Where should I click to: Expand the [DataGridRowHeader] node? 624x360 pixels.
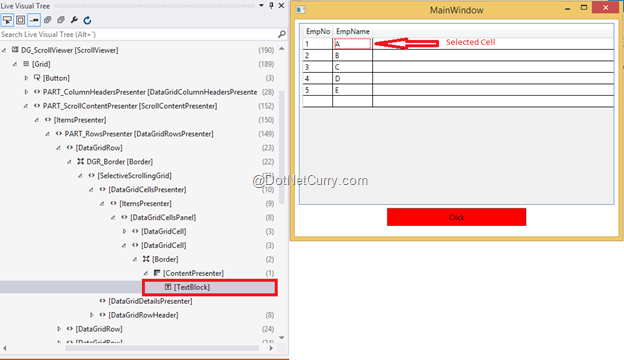point(92,315)
